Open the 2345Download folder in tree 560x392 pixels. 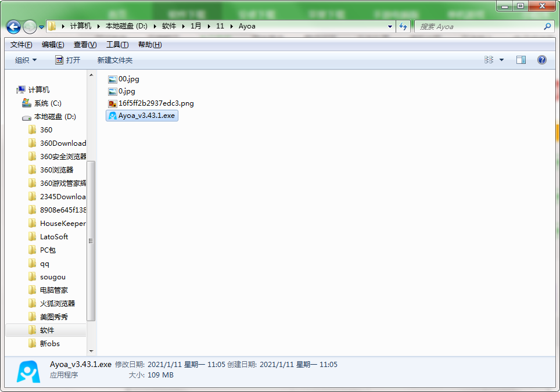[x=57, y=197]
